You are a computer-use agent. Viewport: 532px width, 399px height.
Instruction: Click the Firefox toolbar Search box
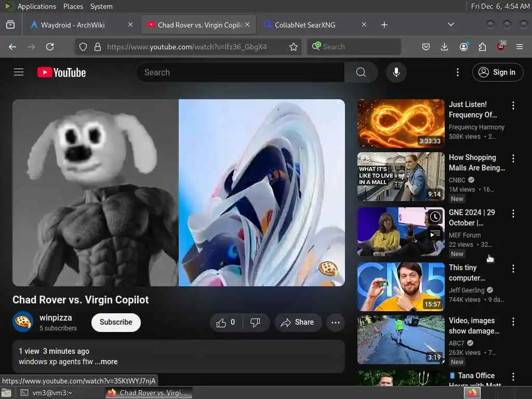click(354, 46)
